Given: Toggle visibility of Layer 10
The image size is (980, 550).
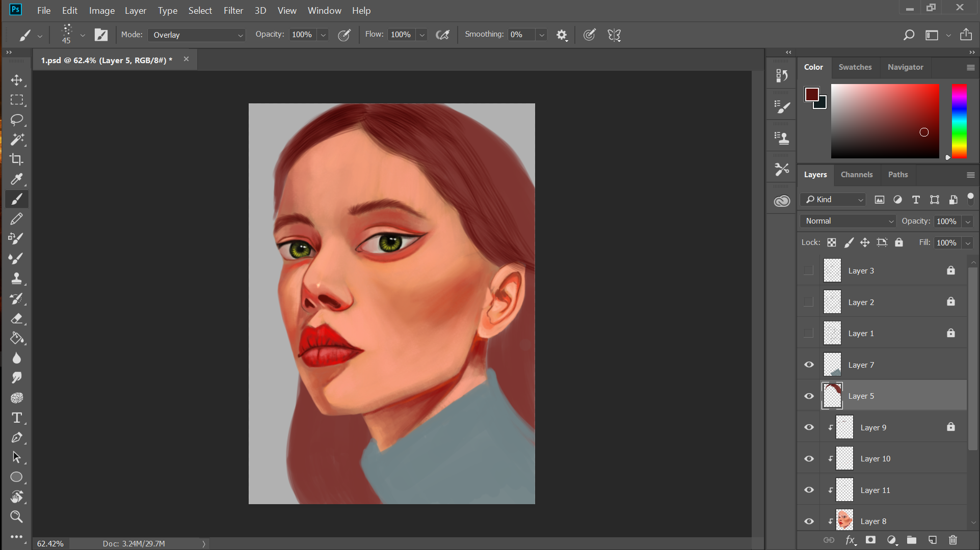Looking at the screenshot, I should click(x=809, y=459).
